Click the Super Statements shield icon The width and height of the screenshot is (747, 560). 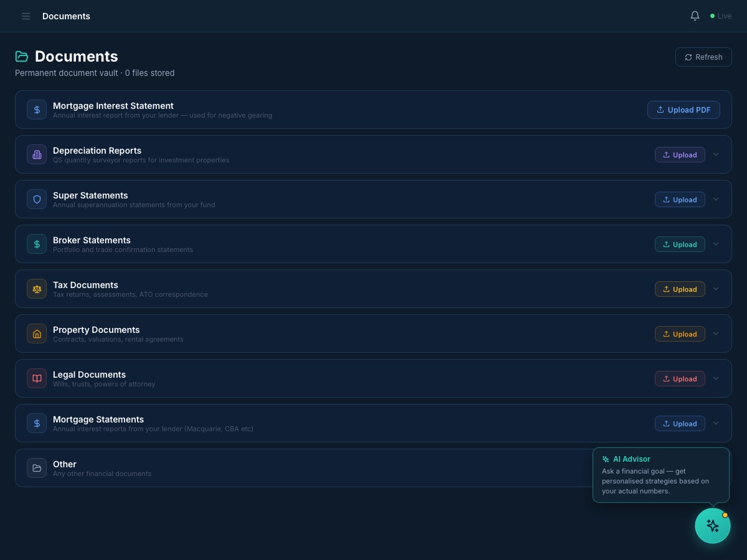tap(37, 199)
